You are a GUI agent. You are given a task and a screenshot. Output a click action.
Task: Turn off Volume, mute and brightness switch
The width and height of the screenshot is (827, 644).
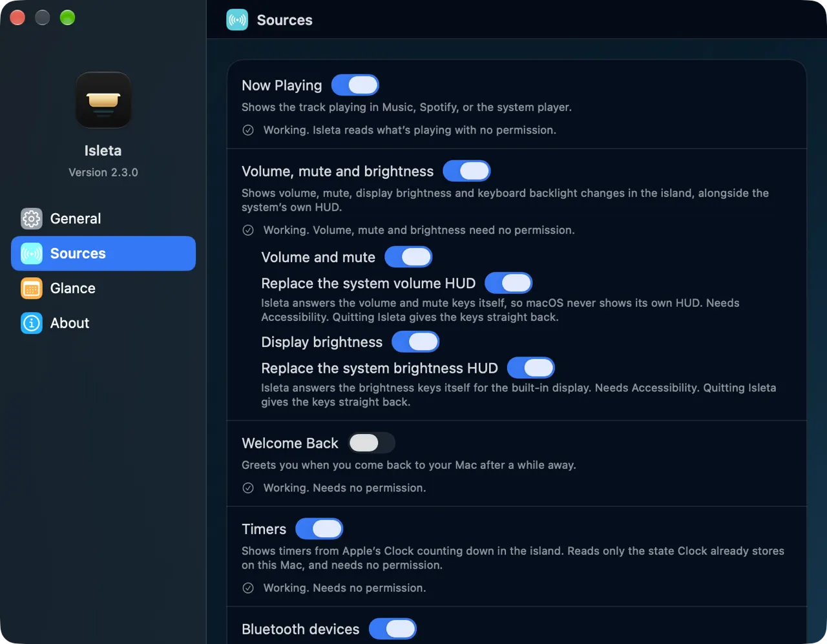[466, 171]
